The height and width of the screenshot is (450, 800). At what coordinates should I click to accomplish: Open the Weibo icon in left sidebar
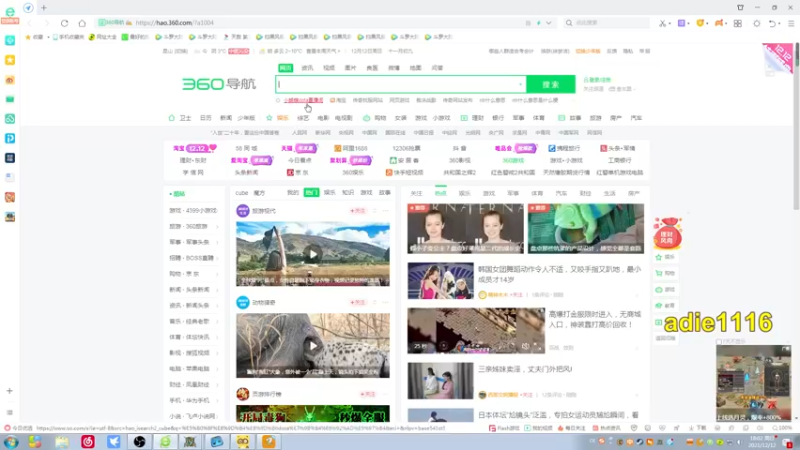10,80
